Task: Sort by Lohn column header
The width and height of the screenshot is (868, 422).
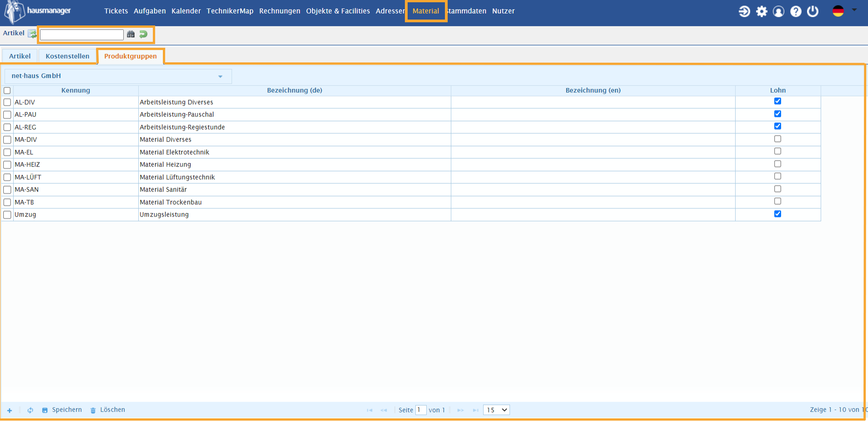Action: 778,90
